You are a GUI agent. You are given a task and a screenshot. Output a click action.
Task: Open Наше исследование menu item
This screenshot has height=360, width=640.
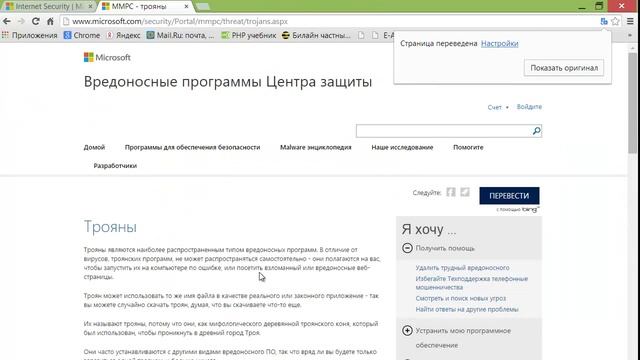pos(402,147)
